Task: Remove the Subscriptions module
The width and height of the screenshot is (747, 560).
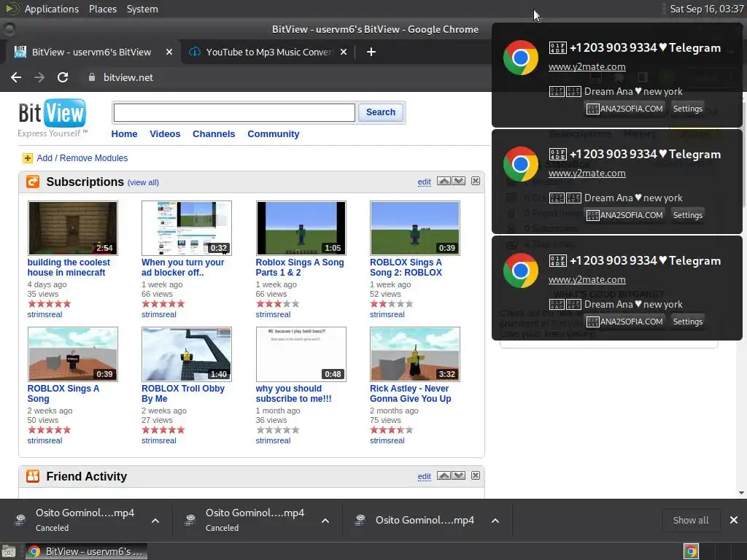Action: [476, 181]
